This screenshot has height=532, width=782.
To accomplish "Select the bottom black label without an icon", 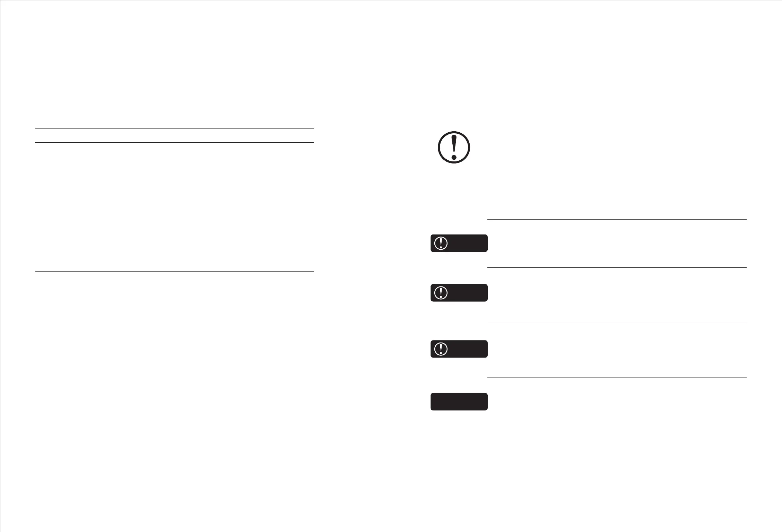I will (x=459, y=402).
